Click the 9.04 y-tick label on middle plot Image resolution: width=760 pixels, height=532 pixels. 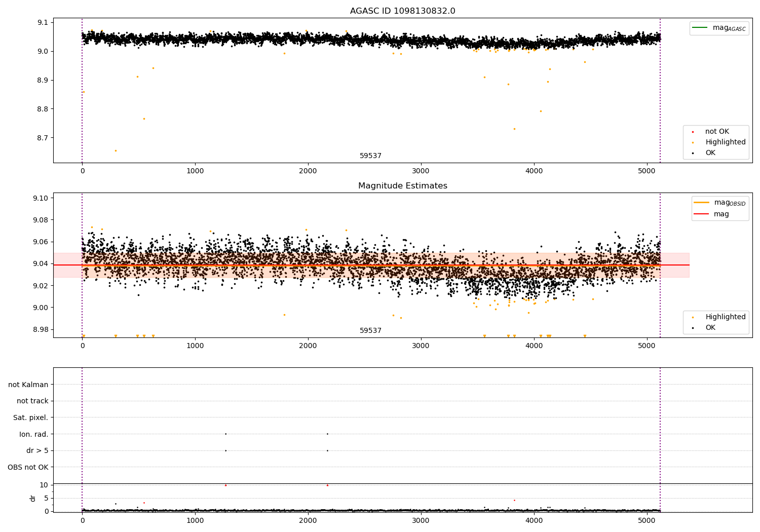pos(41,264)
